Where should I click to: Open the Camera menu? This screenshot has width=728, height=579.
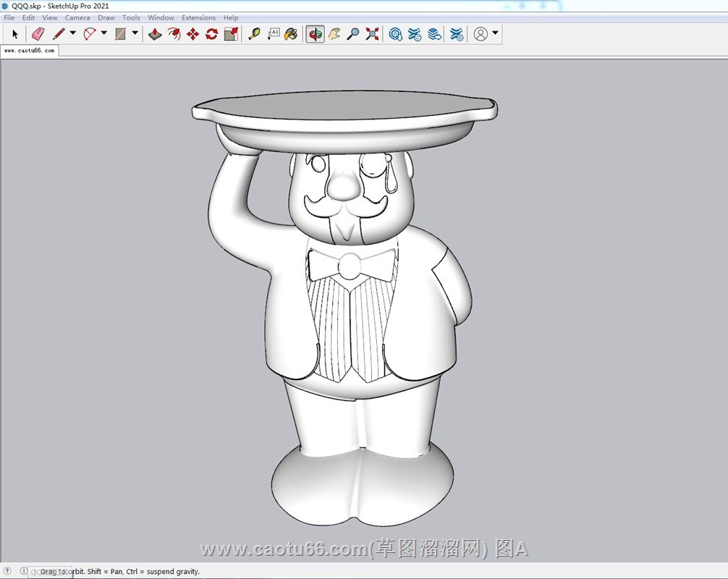click(77, 17)
